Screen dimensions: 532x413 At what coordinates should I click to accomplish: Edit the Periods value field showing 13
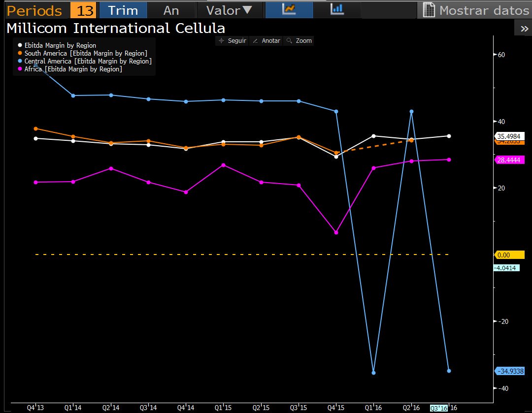pos(83,10)
